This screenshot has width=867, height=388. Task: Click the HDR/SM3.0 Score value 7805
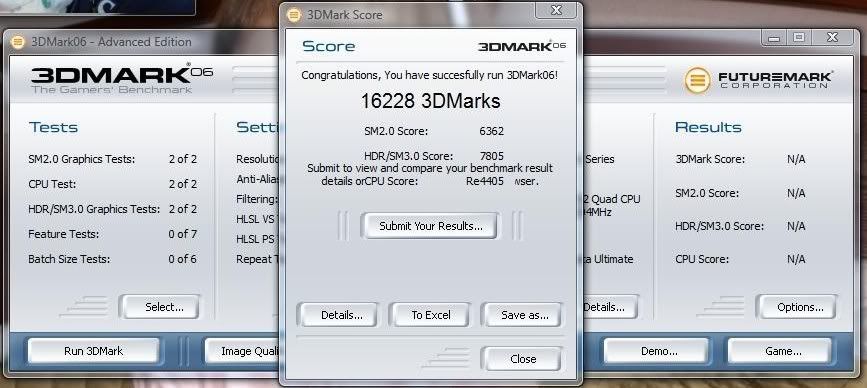[492, 156]
